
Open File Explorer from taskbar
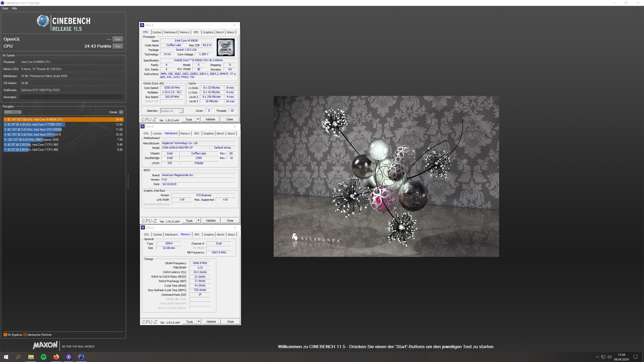[31, 357]
